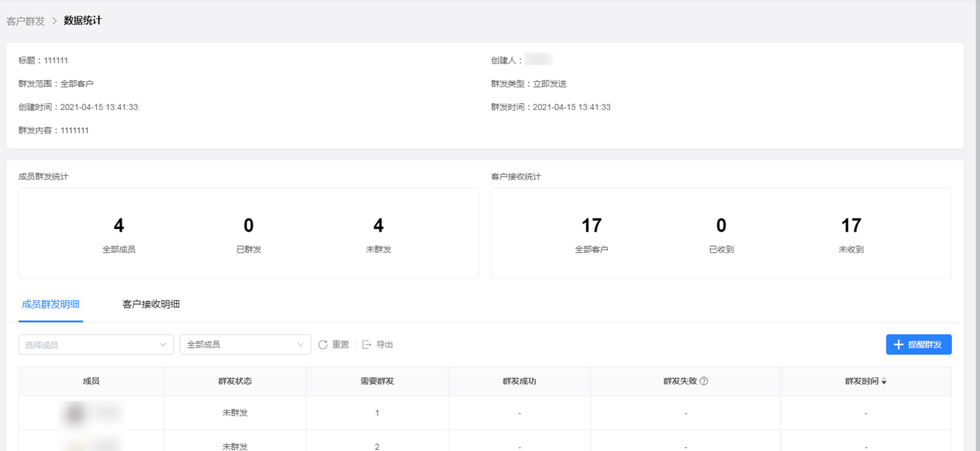
Task: Click the first row member avatar
Action: point(74,413)
